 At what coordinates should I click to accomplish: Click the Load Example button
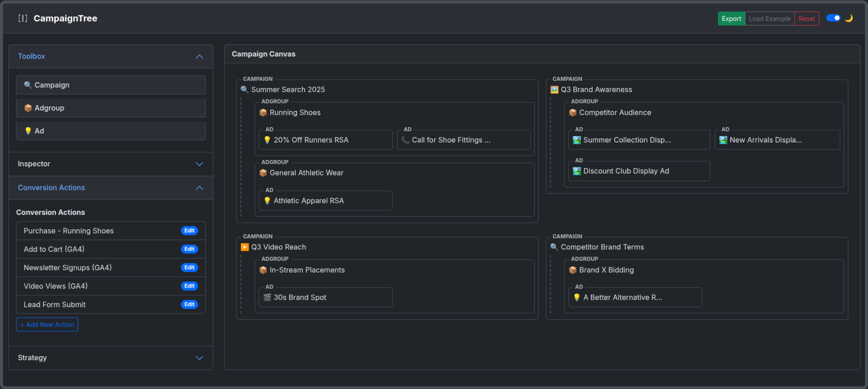[770, 19]
